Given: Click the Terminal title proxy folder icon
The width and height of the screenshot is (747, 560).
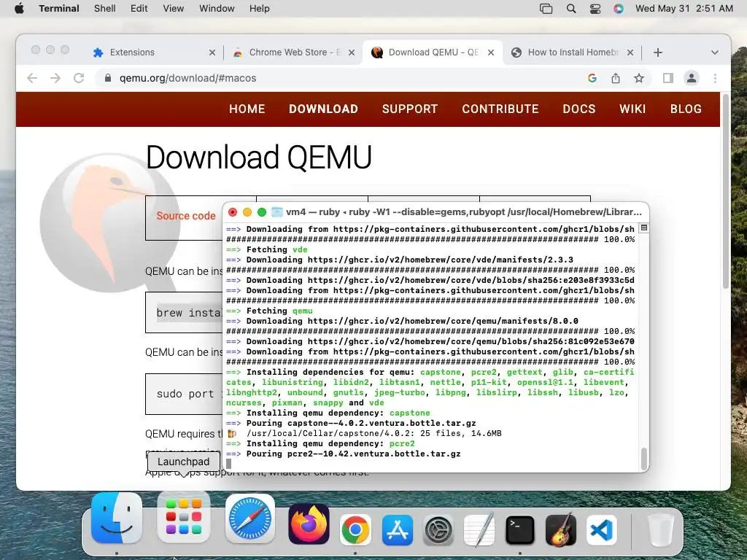Looking at the screenshot, I should (276, 212).
